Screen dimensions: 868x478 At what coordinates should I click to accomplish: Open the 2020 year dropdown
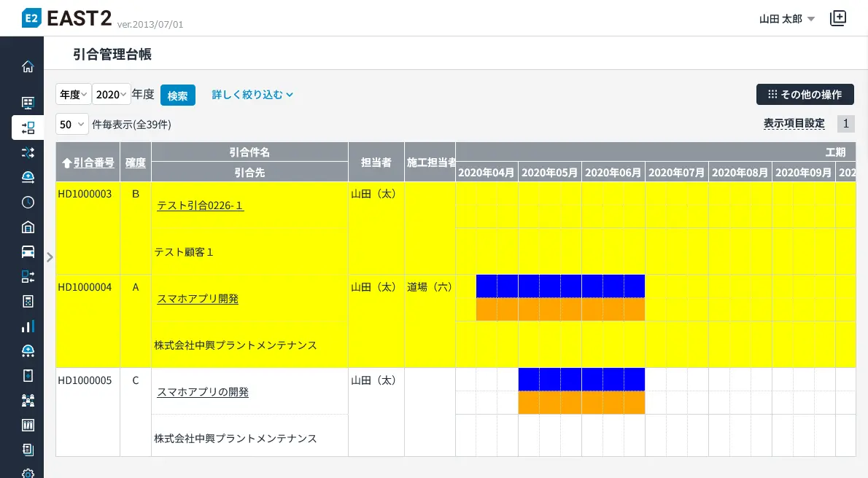112,95
